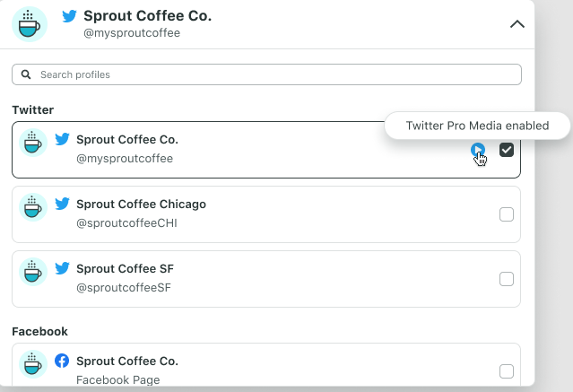Click the @sproutcoffeeSF handle text
Viewport: 573px width, 392px height.
124,288
